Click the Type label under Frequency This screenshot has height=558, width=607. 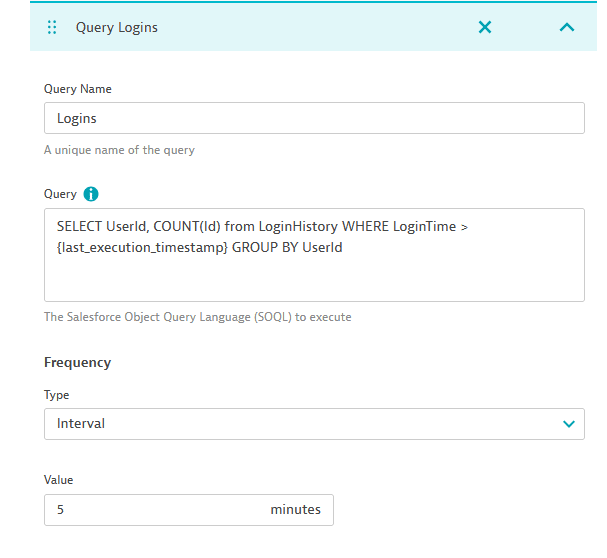point(57,395)
